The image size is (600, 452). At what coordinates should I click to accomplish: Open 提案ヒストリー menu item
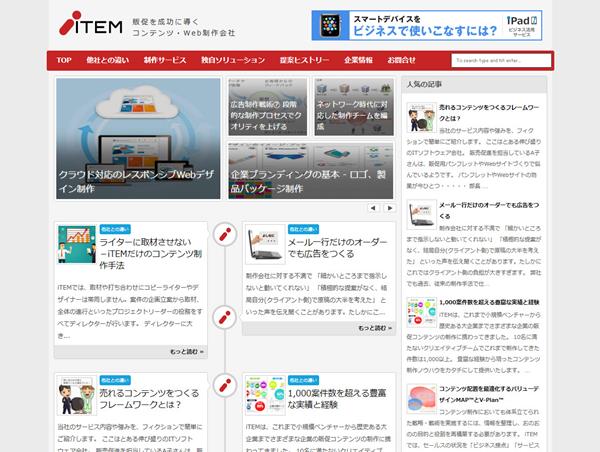pos(304,60)
